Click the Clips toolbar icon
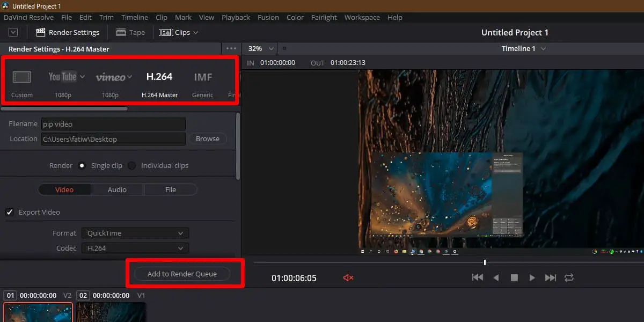 [x=166, y=32]
